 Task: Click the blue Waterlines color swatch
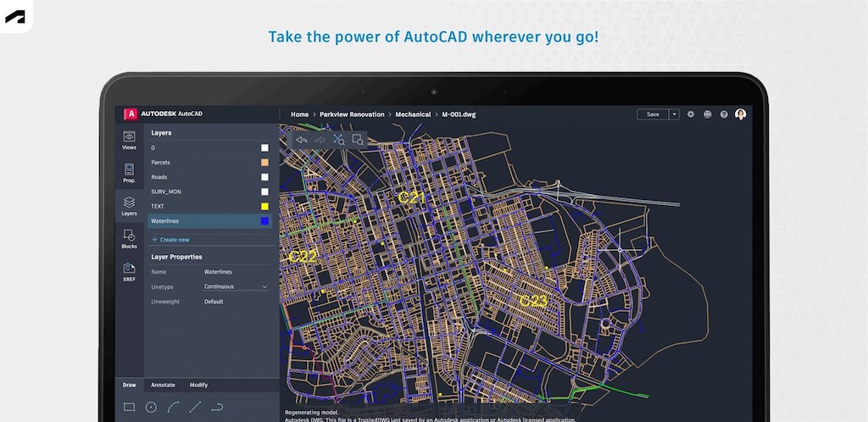click(264, 221)
